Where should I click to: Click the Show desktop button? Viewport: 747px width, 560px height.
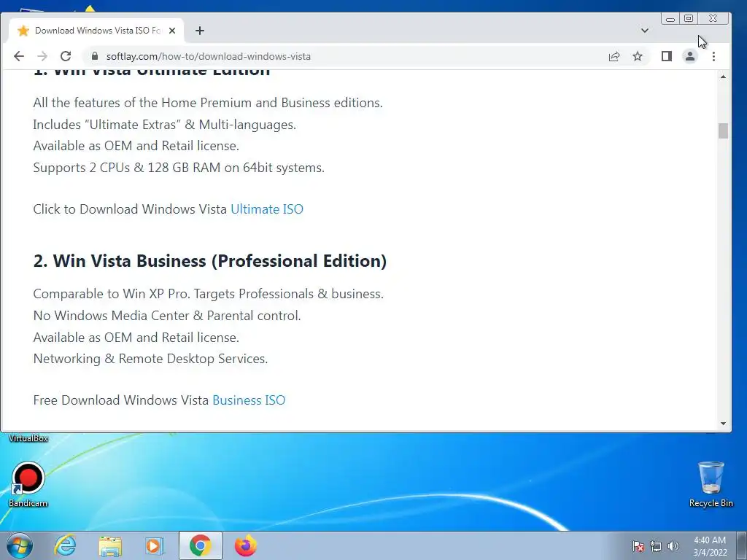coord(741,545)
